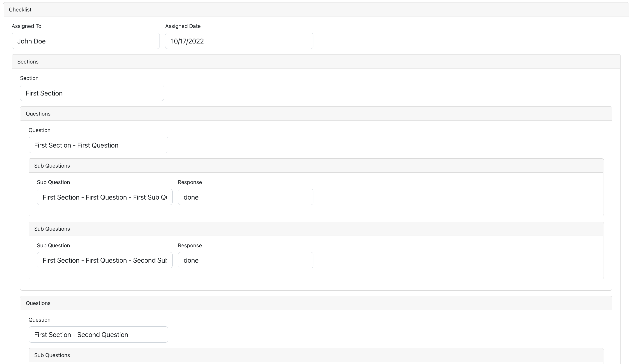The height and width of the screenshot is (364, 634).
Task: Click the Section label above First Section
Action: coord(29,78)
